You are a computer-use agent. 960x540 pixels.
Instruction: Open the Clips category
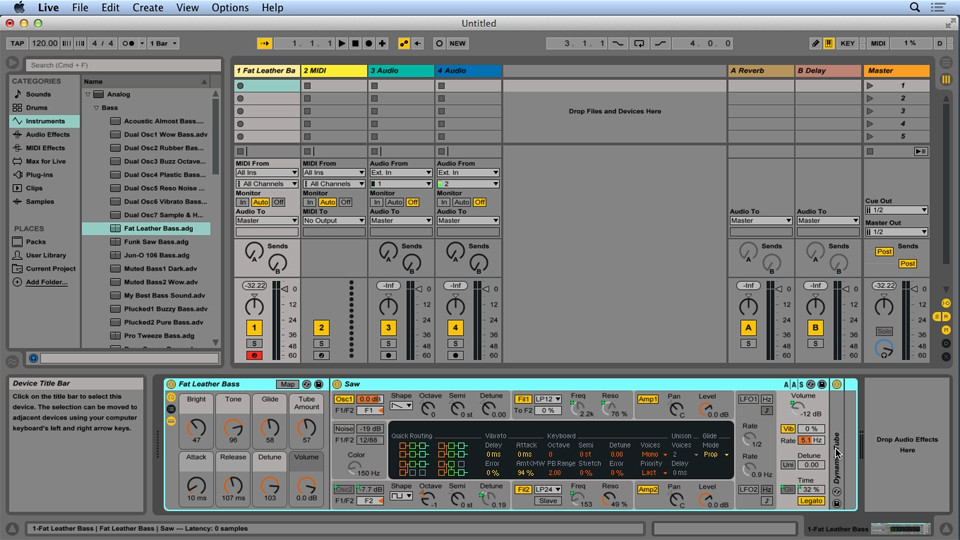point(34,189)
